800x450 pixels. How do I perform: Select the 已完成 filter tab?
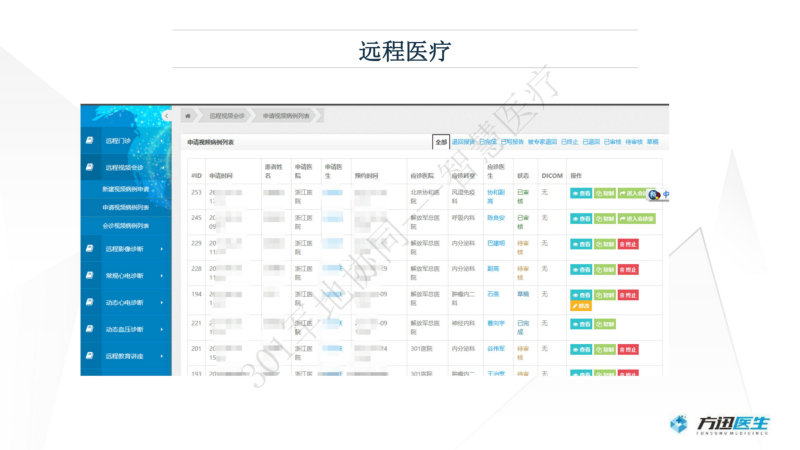488,142
